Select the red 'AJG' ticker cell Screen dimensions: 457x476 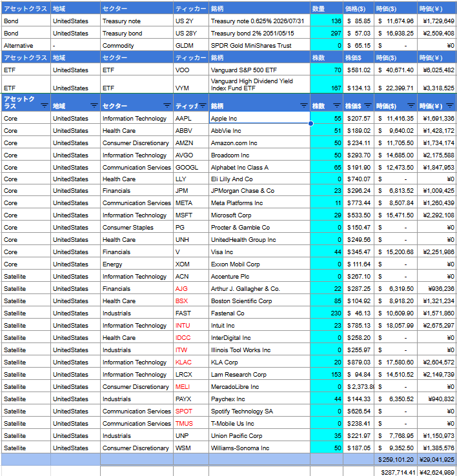point(191,288)
